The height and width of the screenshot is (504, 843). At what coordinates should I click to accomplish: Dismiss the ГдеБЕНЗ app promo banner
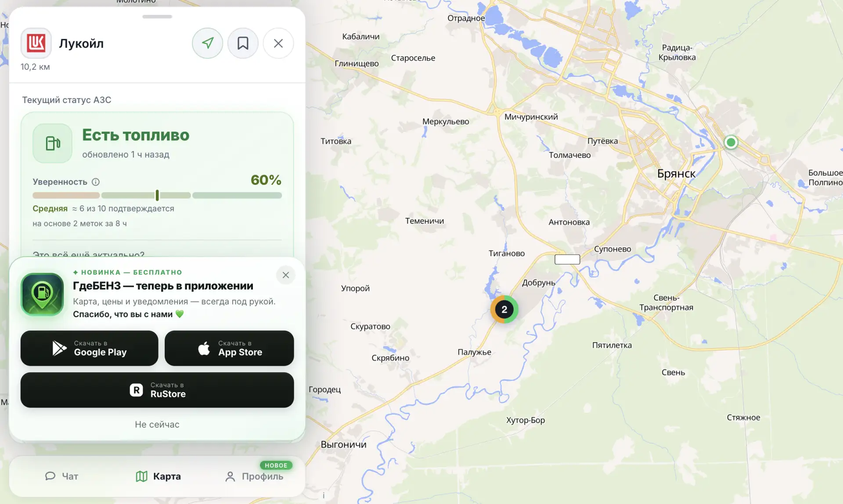[x=286, y=275]
